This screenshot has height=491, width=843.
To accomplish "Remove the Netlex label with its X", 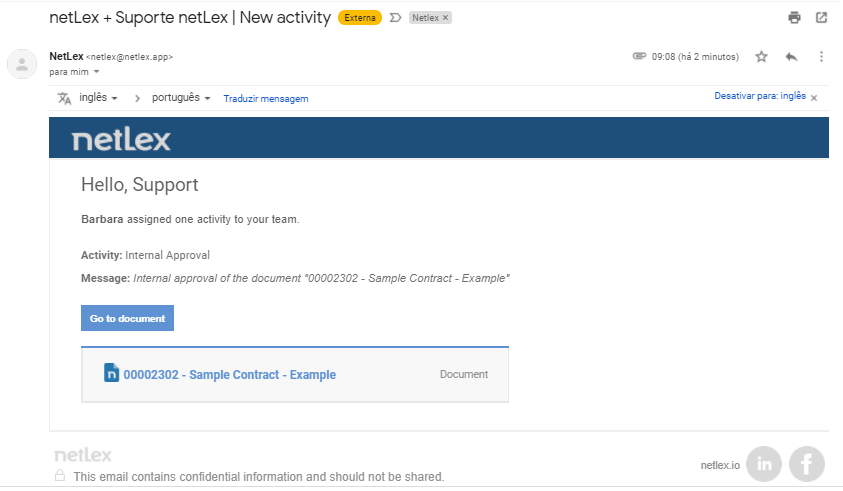I will pos(445,18).
